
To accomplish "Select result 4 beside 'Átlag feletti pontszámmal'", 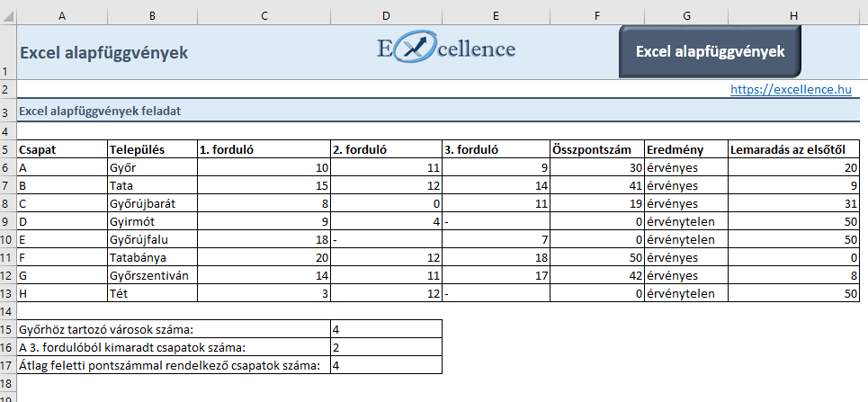I will [387, 365].
